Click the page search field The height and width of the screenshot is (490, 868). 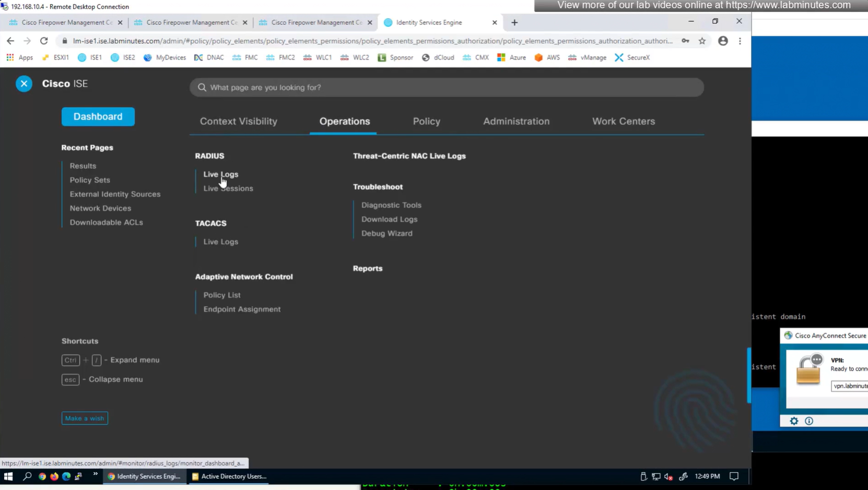click(x=447, y=87)
